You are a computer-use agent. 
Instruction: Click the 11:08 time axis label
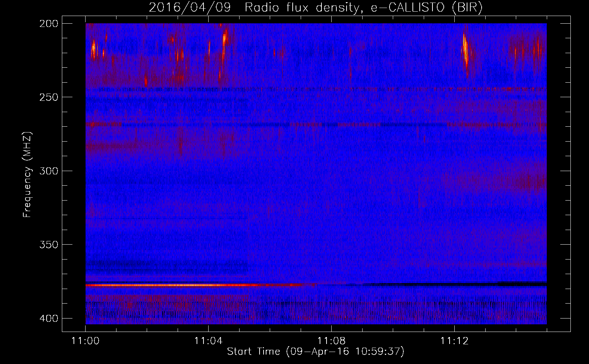332,341
